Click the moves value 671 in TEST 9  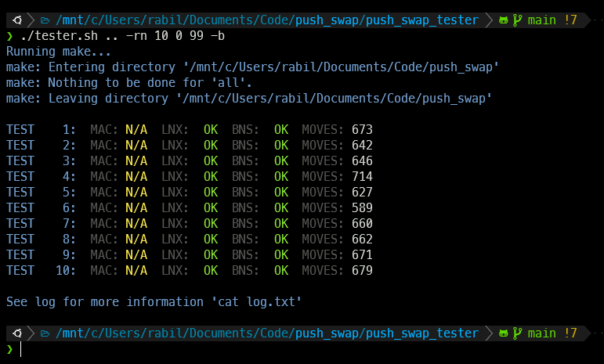[x=362, y=254]
